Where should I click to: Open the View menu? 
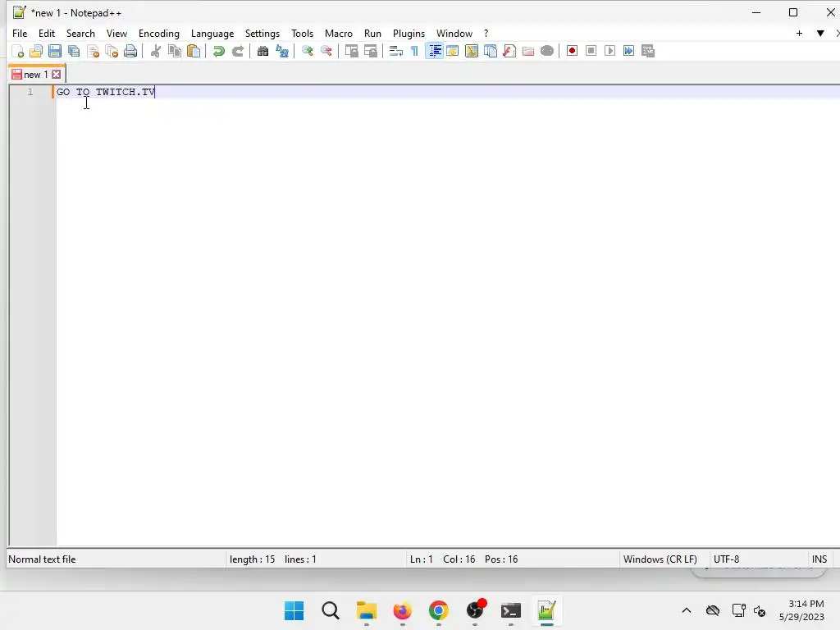click(x=116, y=33)
